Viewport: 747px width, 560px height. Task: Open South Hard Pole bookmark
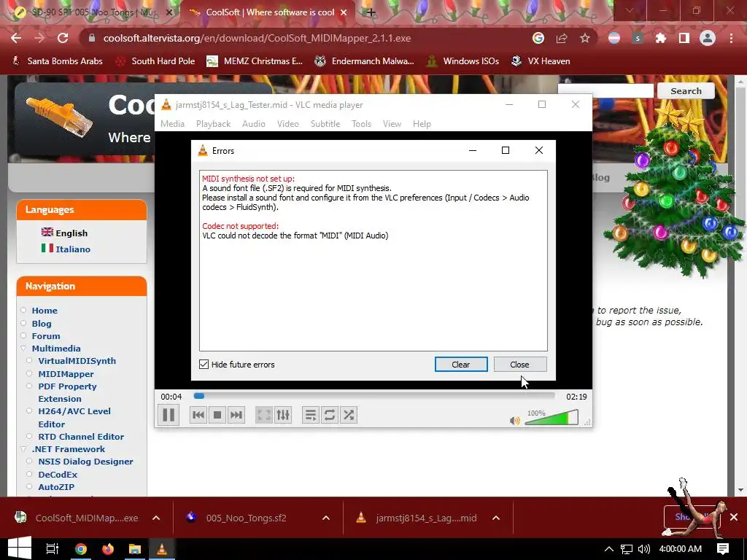156,61
